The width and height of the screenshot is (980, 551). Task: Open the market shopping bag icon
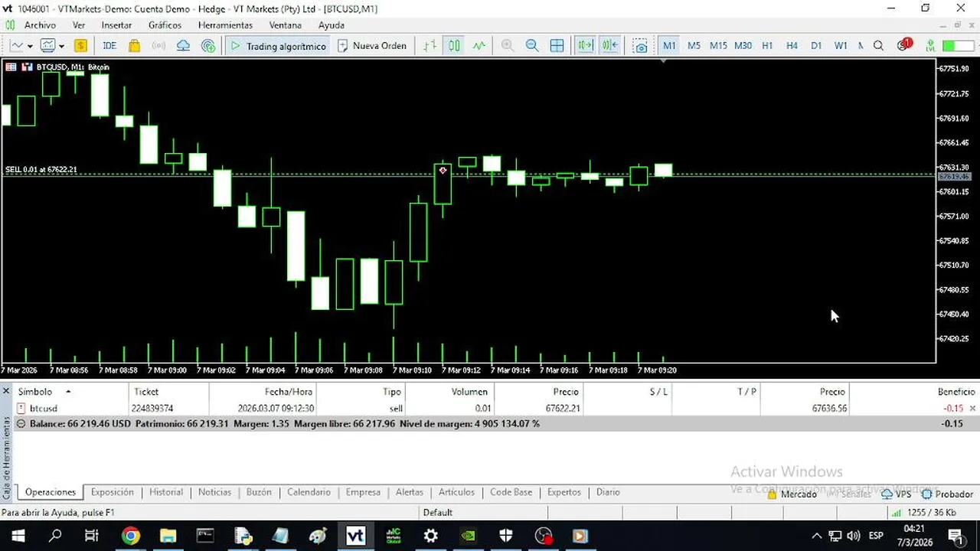135,46
